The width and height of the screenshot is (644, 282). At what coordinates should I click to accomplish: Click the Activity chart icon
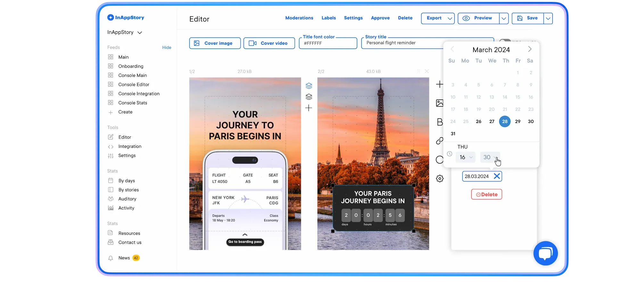[x=111, y=208]
